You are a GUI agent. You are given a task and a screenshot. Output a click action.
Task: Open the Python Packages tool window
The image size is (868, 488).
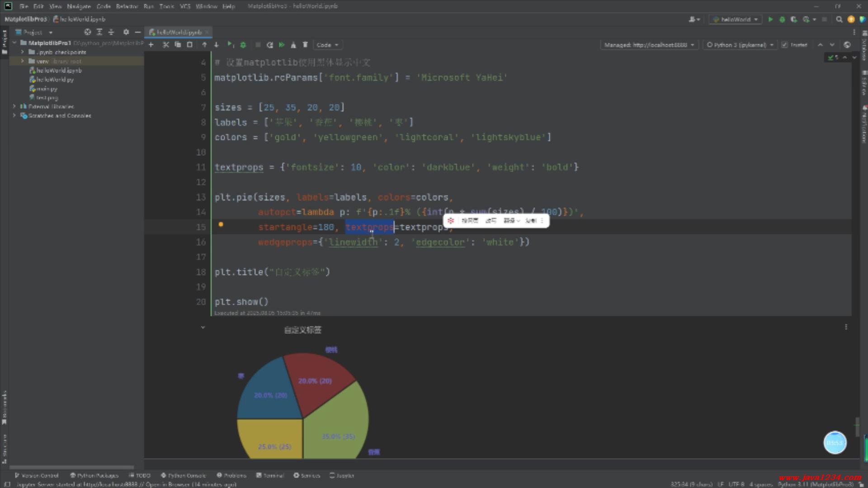pyautogui.click(x=94, y=475)
